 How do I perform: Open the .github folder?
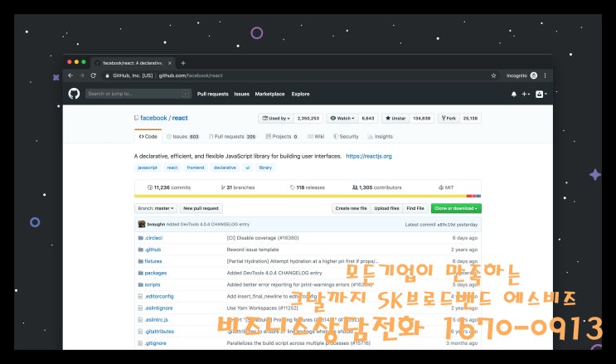coord(153,250)
